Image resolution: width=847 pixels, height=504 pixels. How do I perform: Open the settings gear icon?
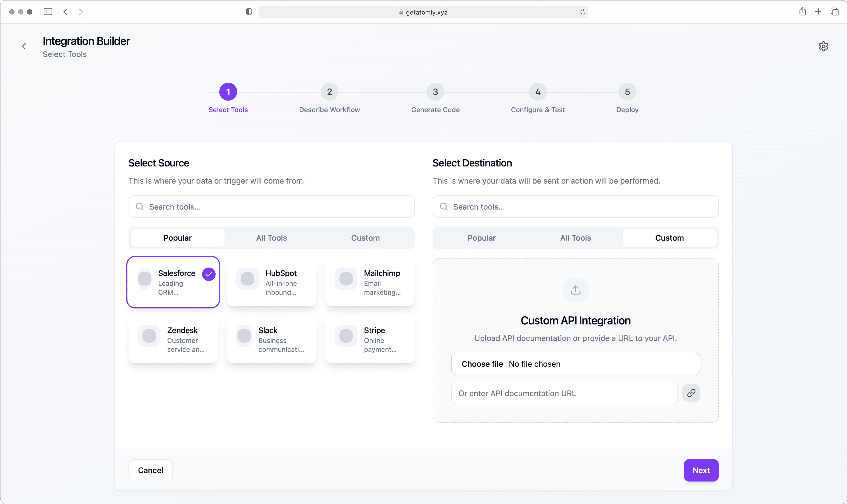pos(823,46)
